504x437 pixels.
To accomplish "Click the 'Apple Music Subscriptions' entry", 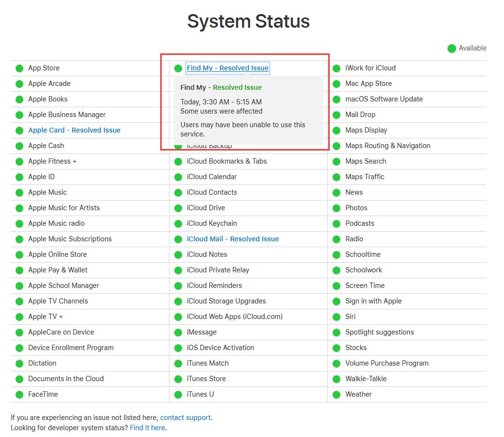I will click(x=70, y=239).
